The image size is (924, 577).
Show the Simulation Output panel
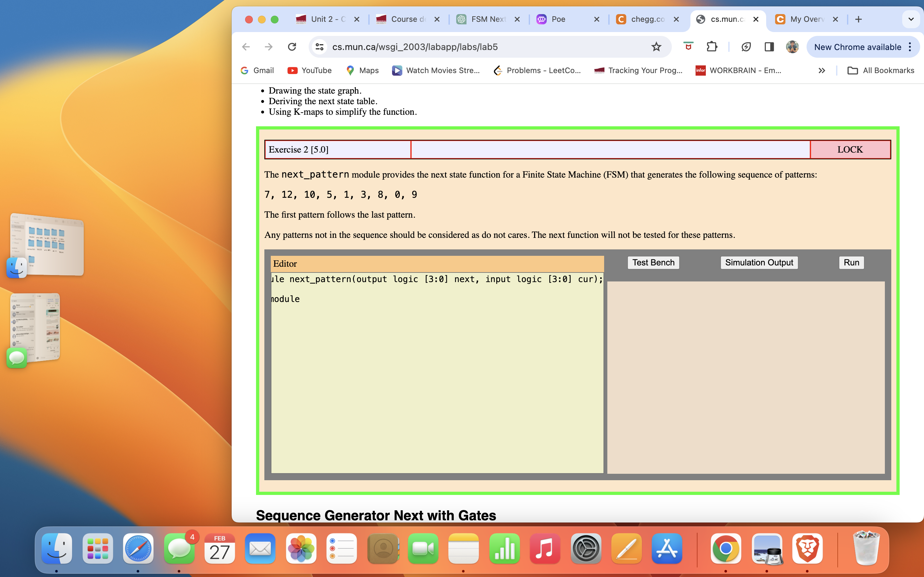(x=759, y=263)
